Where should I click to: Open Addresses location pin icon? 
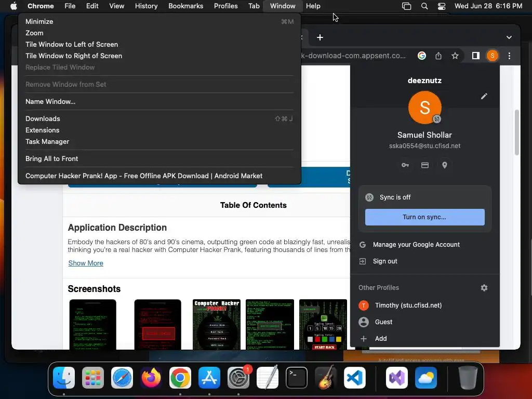[x=445, y=165]
